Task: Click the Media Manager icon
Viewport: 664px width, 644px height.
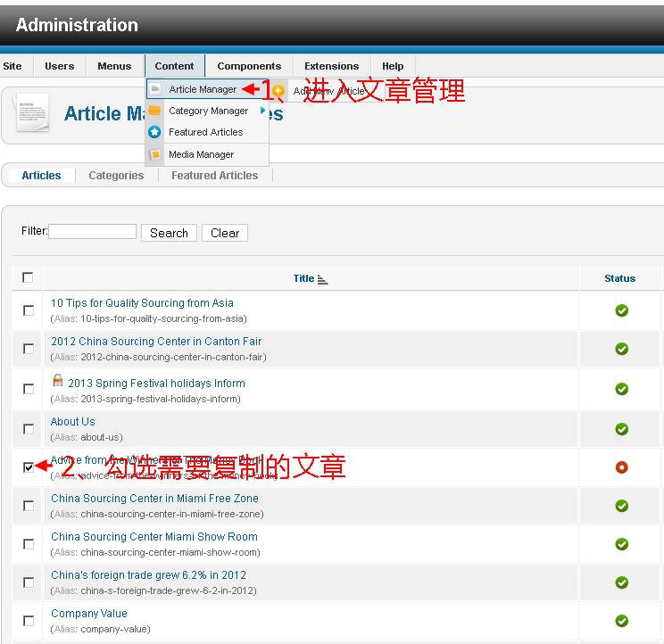Action: point(155,154)
